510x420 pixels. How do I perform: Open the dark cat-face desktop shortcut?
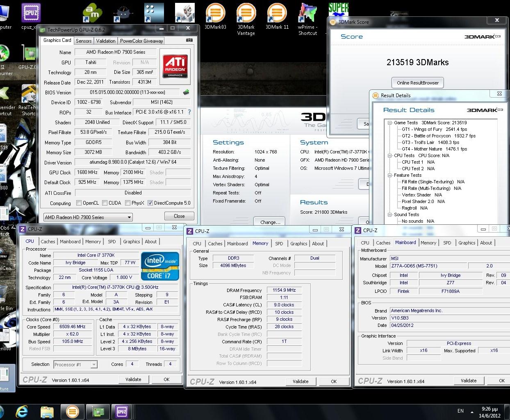tap(123, 13)
